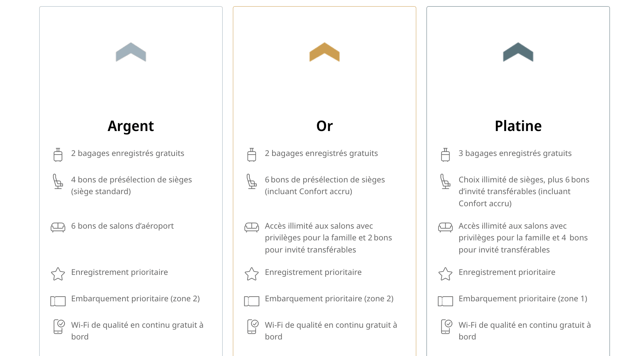Click the luggage icon in the Argent column
644x356 pixels.
tap(58, 155)
